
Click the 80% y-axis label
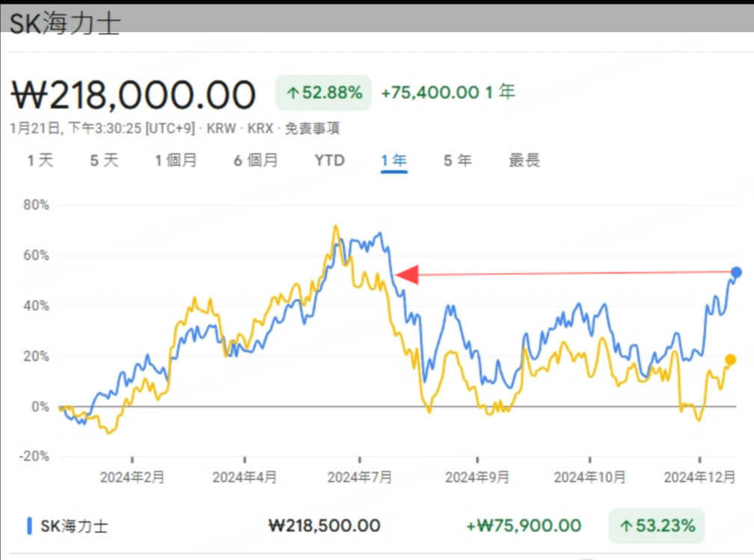coord(36,205)
